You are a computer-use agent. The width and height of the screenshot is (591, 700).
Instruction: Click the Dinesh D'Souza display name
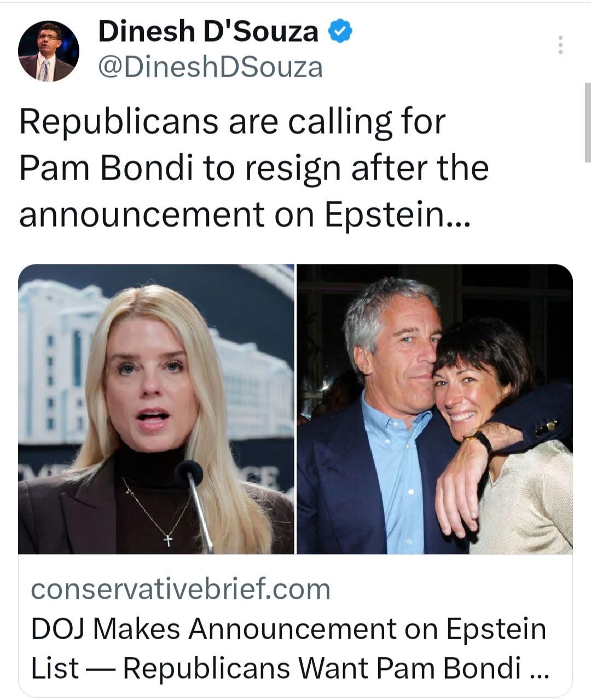tap(208, 33)
